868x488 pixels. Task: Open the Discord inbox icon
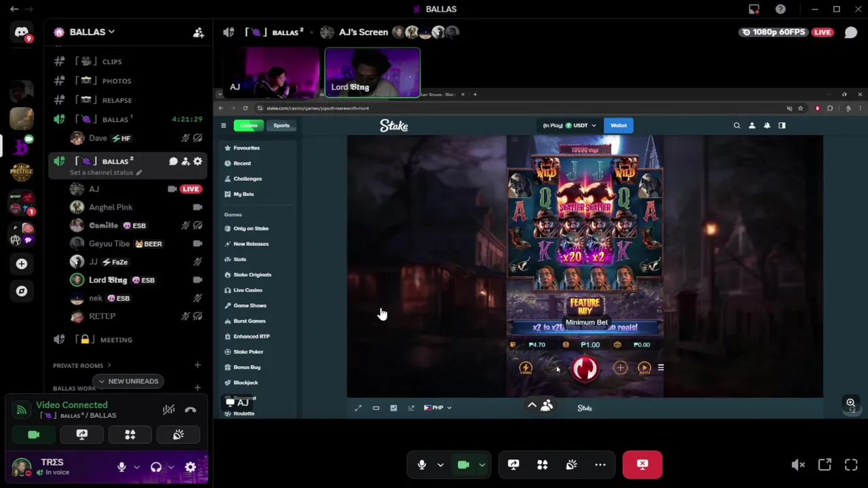tap(754, 9)
